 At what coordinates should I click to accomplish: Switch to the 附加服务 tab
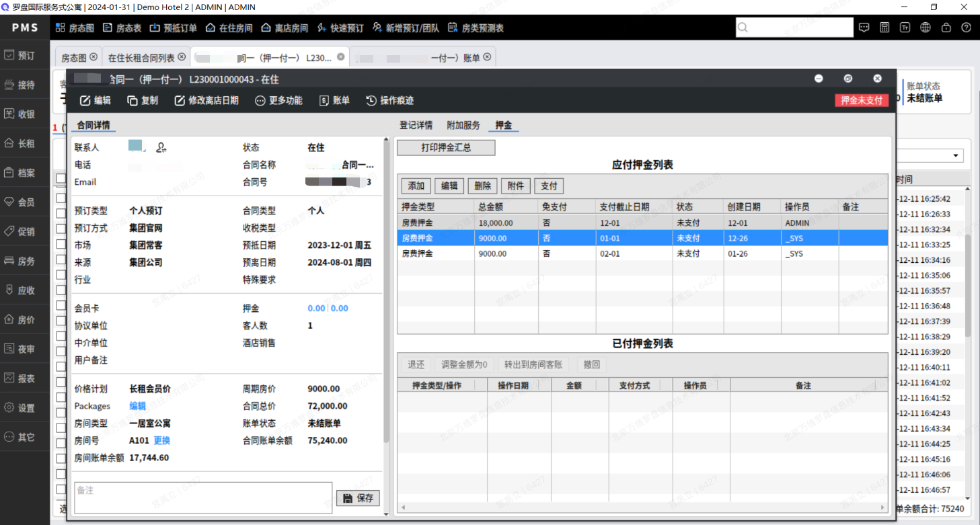(x=463, y=125)
